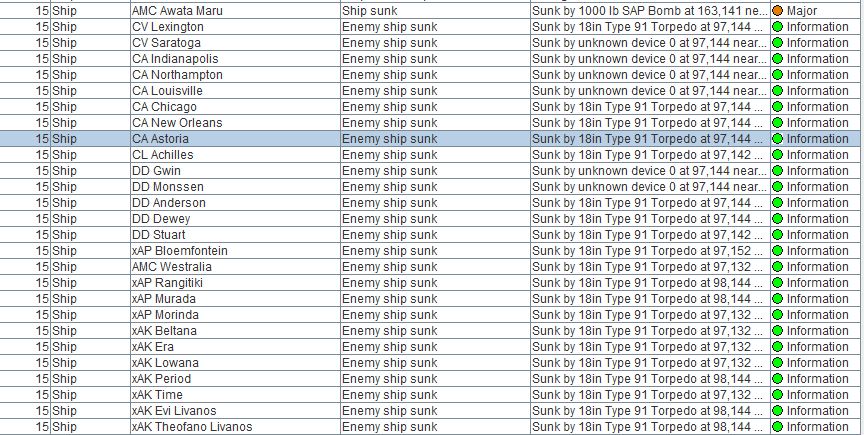Select the xAP Bloemfontein ship name
The image size is (864, 435).
180,250
